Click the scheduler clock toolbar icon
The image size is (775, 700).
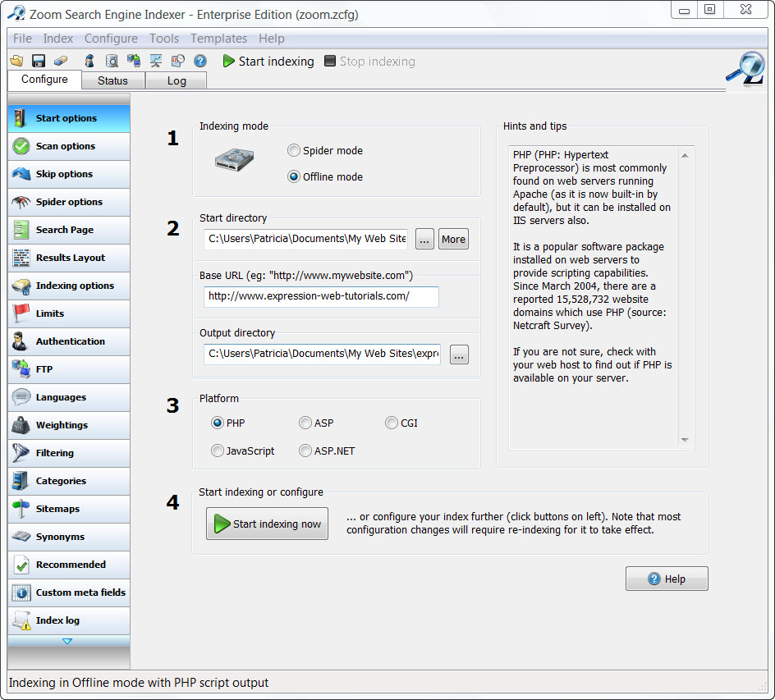177,61
